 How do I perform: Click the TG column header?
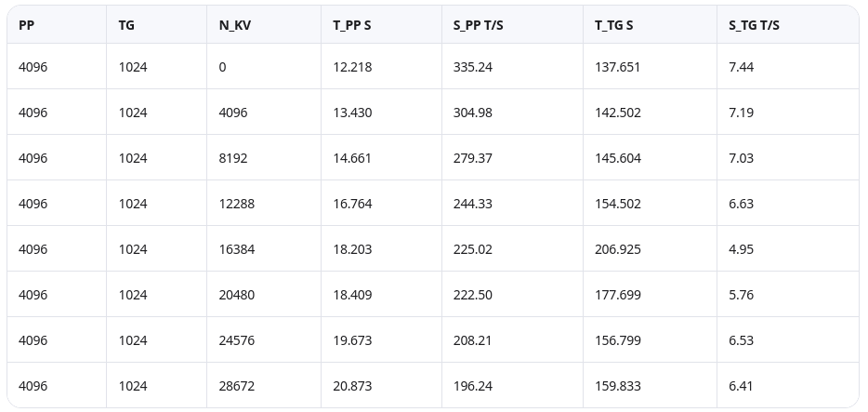pos(126,25)
